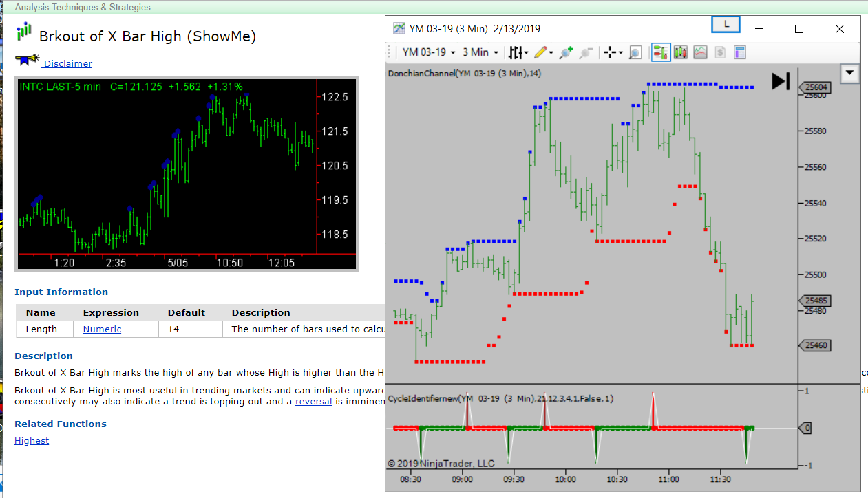Open the reversal hyperlink in description
The width and height of the screenshot is (868, 498).
point(314,401)
